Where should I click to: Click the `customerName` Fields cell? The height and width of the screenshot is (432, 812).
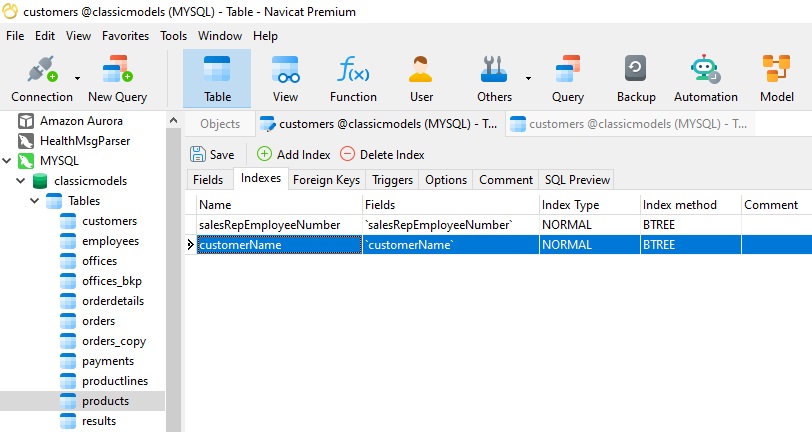click(451, 244)
